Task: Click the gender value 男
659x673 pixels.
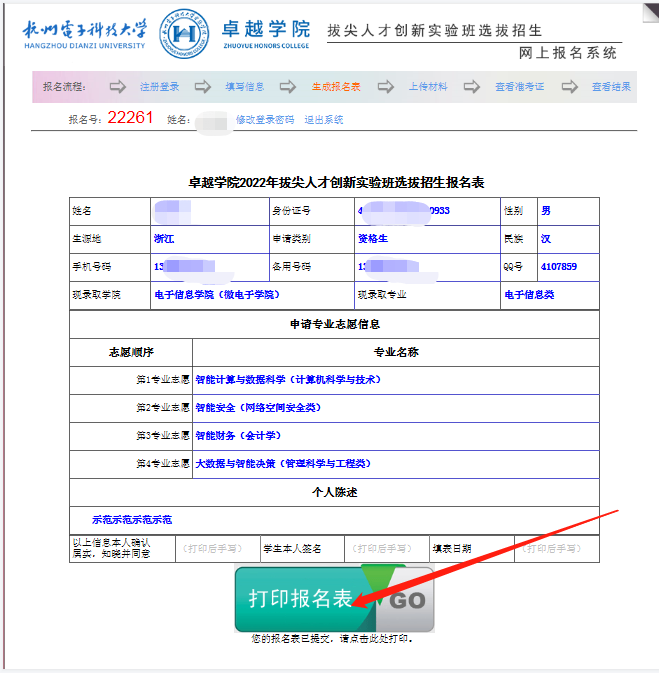Action: [x=546, y=210]
